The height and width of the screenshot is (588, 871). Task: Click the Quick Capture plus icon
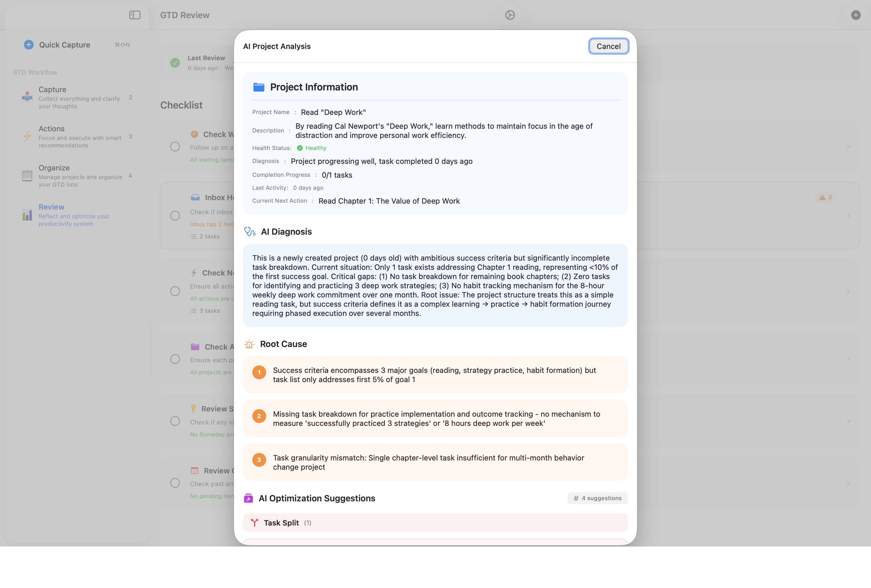(x=29, y=44)
